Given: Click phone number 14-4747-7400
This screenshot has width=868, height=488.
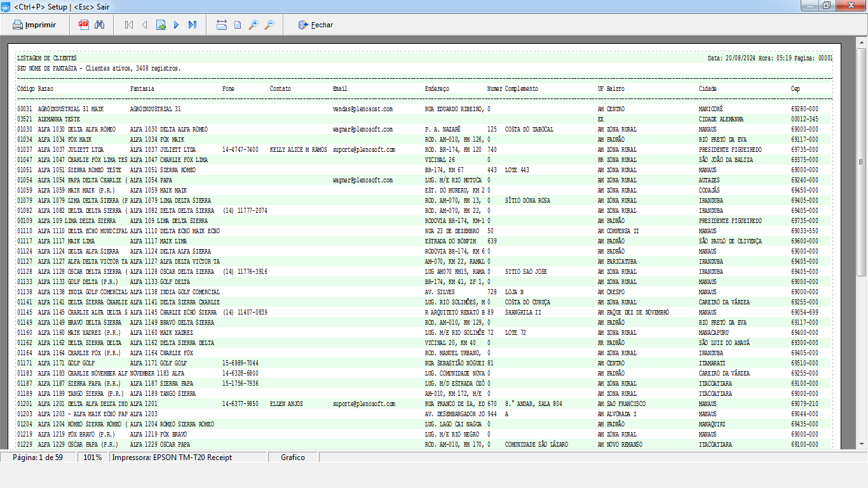Looking at the screenshot, I should 240,150.
